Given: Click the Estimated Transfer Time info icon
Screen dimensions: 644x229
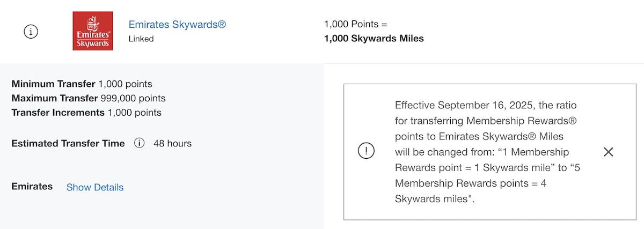Looking at the screenshot, I should 139,143.
